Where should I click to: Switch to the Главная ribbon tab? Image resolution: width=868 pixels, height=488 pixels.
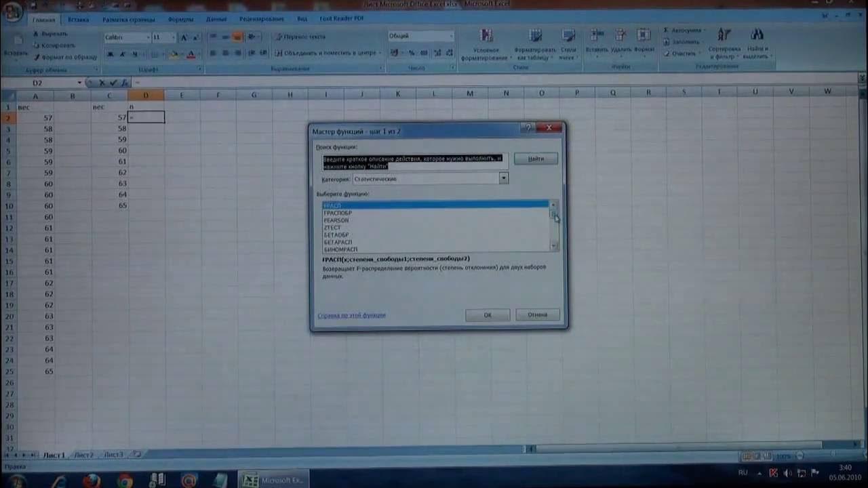click(x=45, y=20)
